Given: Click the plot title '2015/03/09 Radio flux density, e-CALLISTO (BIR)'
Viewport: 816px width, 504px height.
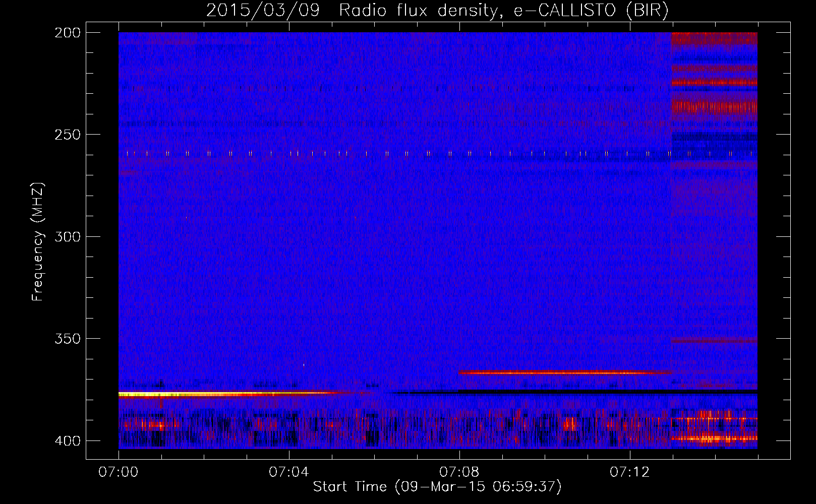Looking at the screenshot, I should 437,10.
